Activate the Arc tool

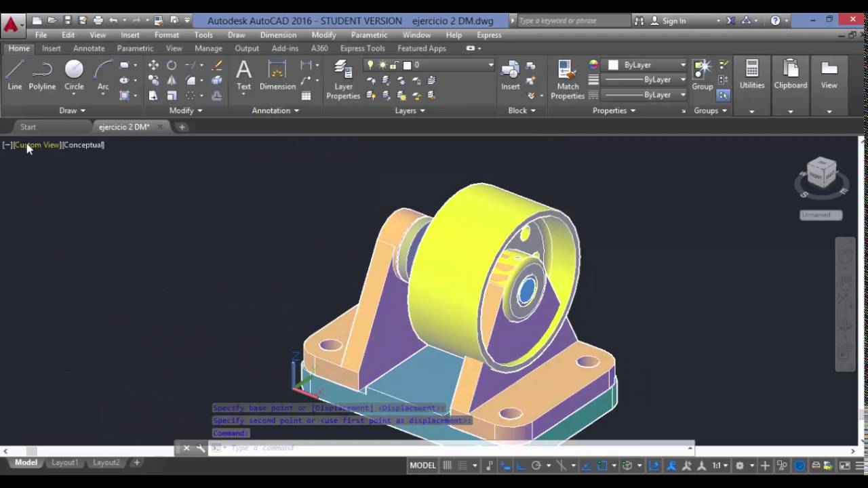click(x=103, y=75)
